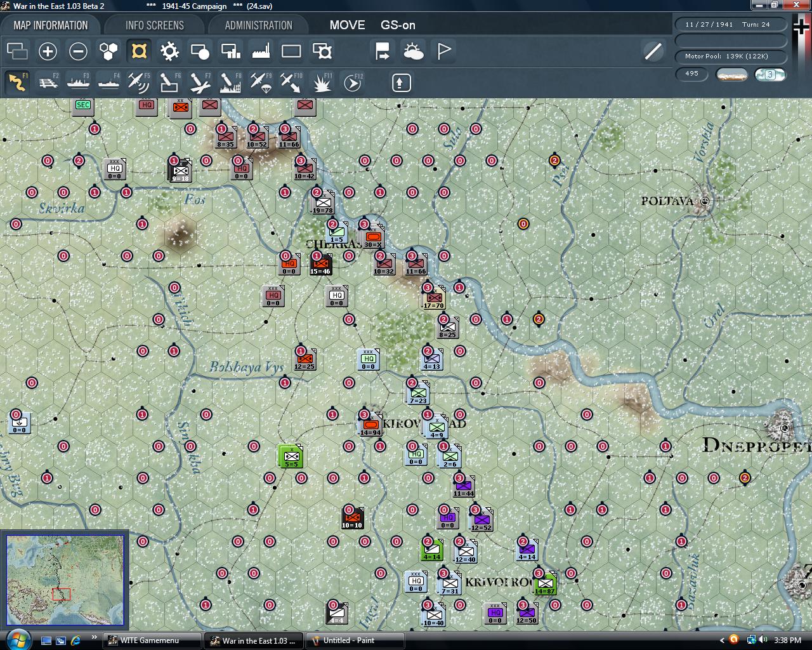
Task: Select the 14=94 unit at Kirovograd
Action: point(370,425)
